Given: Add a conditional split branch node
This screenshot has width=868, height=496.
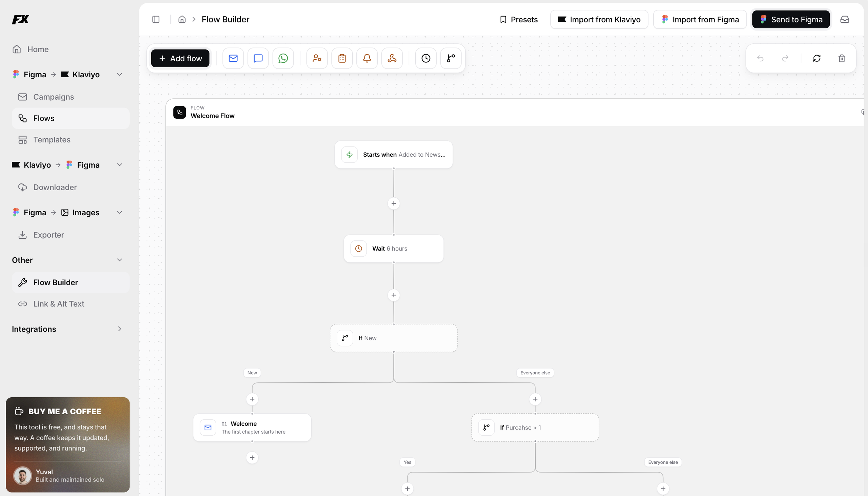Looking at the screenshot, I should [x=451, y=58].
